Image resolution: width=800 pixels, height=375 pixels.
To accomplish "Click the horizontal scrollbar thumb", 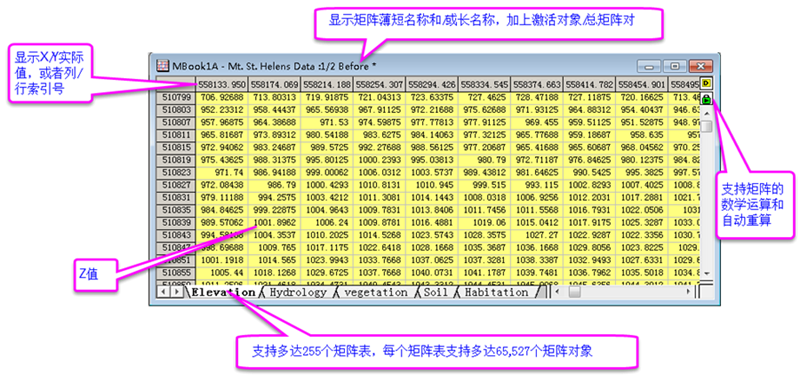I will coord(574,292).
